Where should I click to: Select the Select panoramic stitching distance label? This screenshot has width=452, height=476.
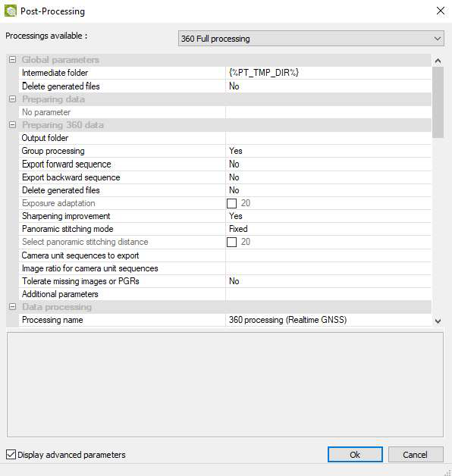[x=85, y=242]
